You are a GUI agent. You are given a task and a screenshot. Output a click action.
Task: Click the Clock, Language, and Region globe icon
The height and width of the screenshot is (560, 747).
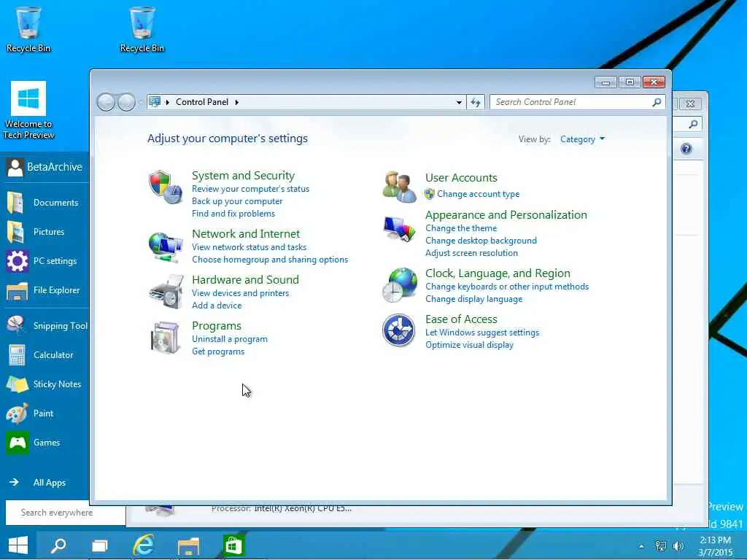pyautogui.click(x=399, y=285)
